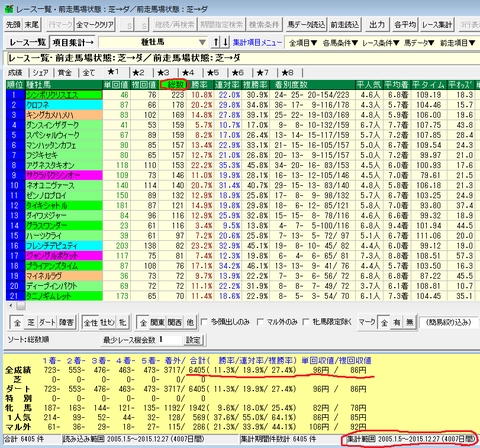Select the サクラバクシンオー stallion cell
480x448 pixels.
point(64,175)
